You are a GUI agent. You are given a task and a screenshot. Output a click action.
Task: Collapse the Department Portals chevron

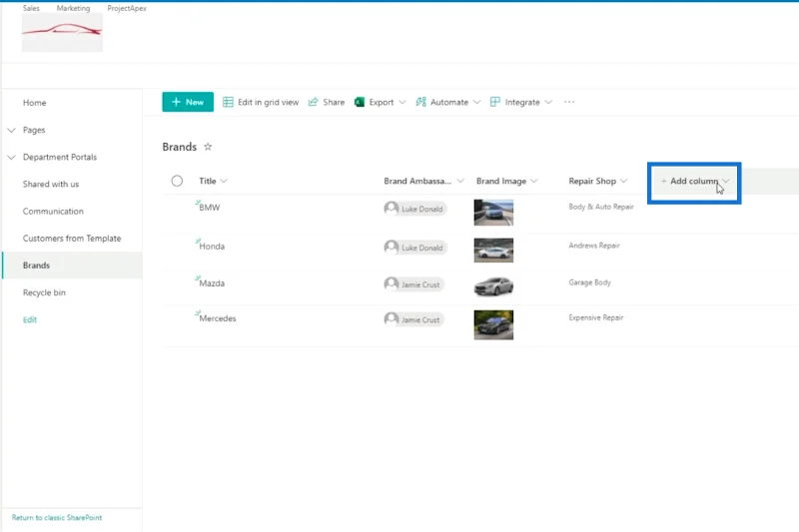coord(11,158)
